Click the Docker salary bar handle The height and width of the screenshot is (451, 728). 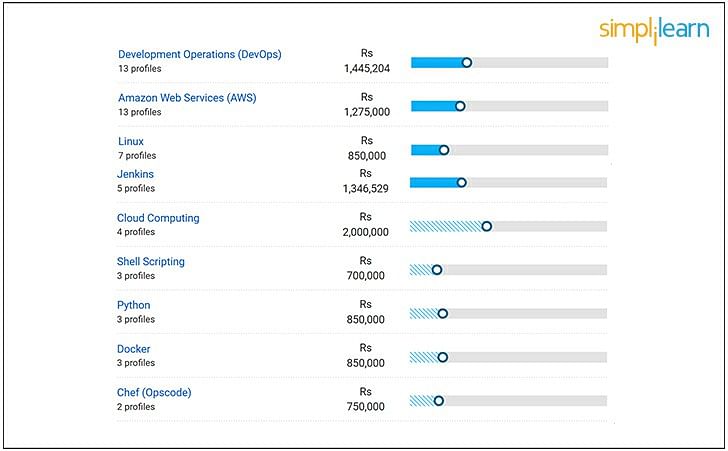click(442, 357)
